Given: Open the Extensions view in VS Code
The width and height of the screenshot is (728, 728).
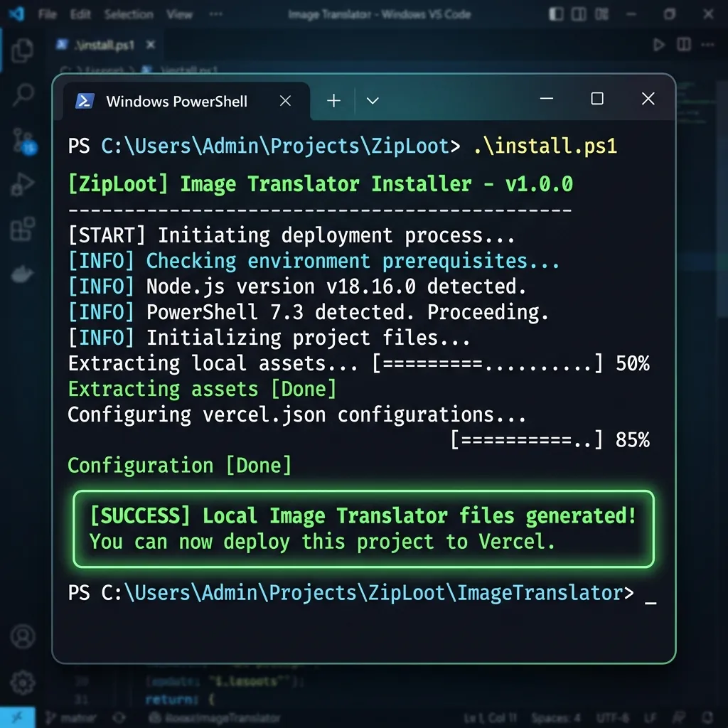Looking at the screenshot, I should (x=22, y=228).
